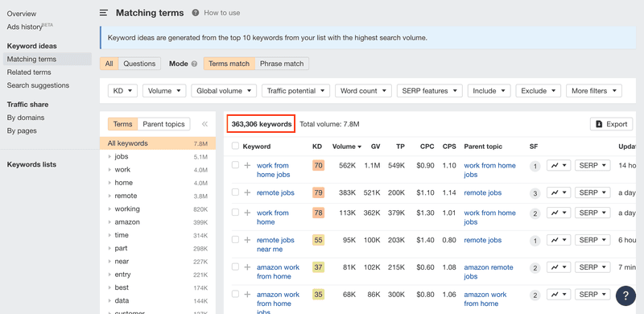The width and height of the screenshot is (644, 314).
Task: Check the 'work from home' row checkbox
Action: pyautogui.click(x=235, y=212)
